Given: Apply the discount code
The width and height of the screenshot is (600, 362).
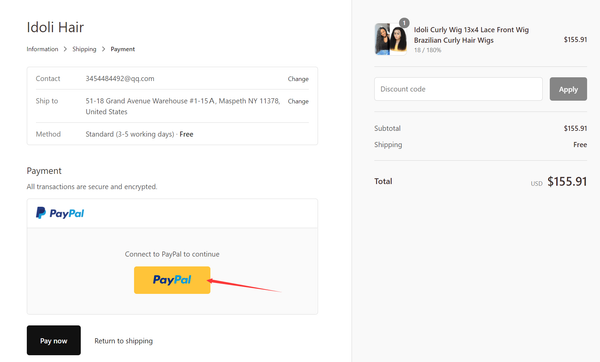Looking at the screenshot, I should pyautogui.click(x=568, y=89).
